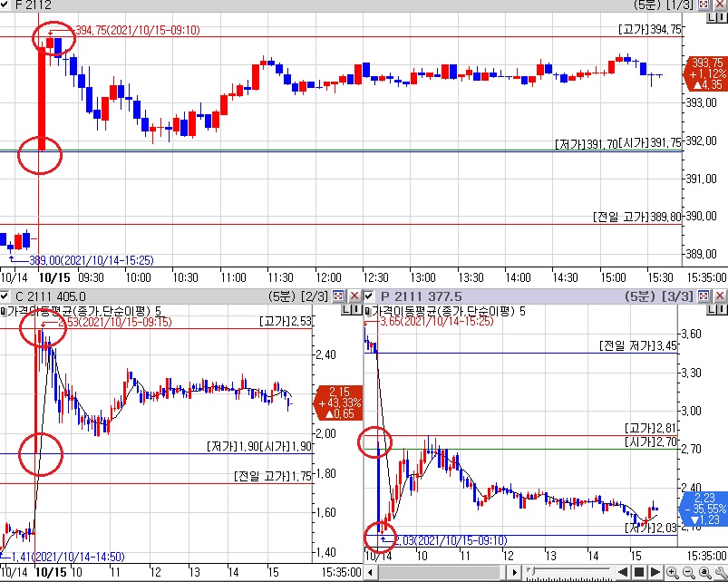Close the P 2111 377.5 chart pane
The image size is (728, 582).
pyautogui.click(x=720, y=296)
